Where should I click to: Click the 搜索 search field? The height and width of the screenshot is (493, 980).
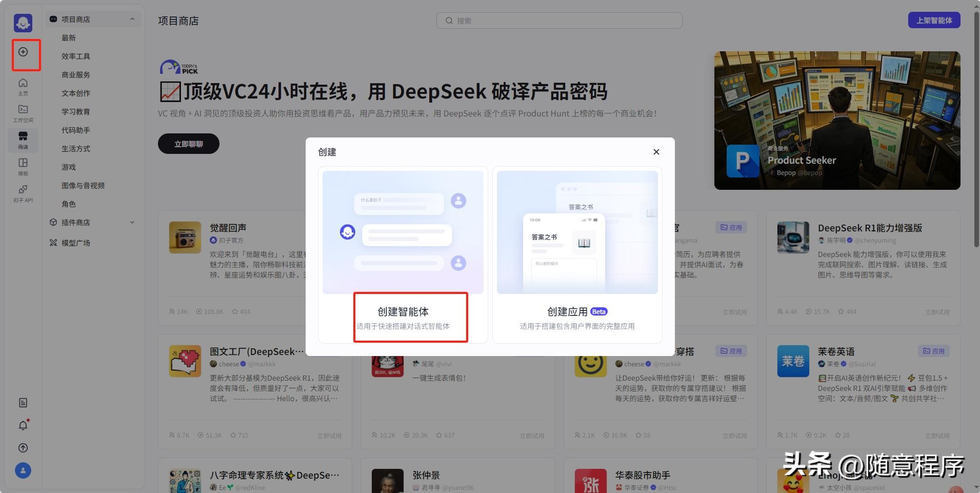(559, 21)
